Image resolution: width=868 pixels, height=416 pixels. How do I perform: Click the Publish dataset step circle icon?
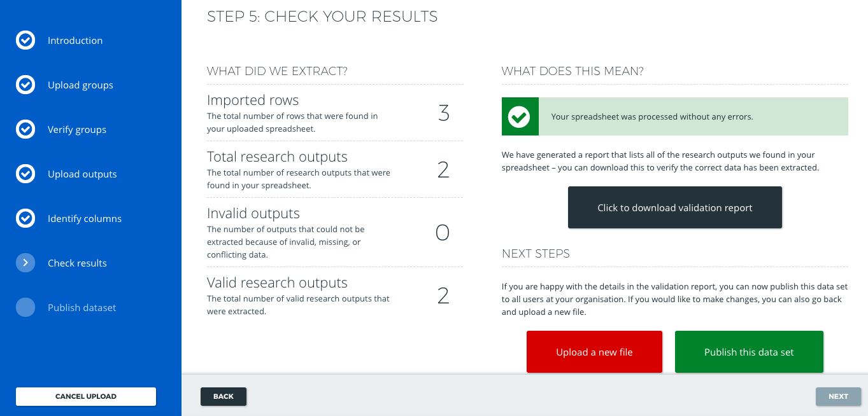(25, 308)
